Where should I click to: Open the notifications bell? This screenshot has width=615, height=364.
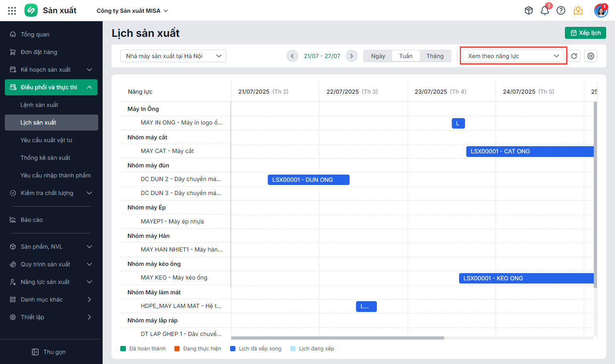tap(545, 11)
